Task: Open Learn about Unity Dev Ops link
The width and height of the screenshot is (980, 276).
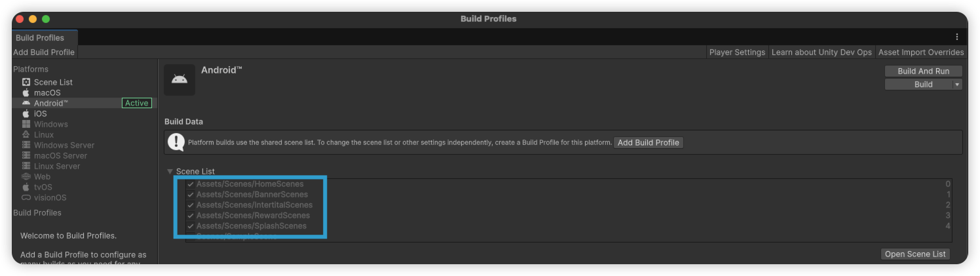Action: coord(821,52)
